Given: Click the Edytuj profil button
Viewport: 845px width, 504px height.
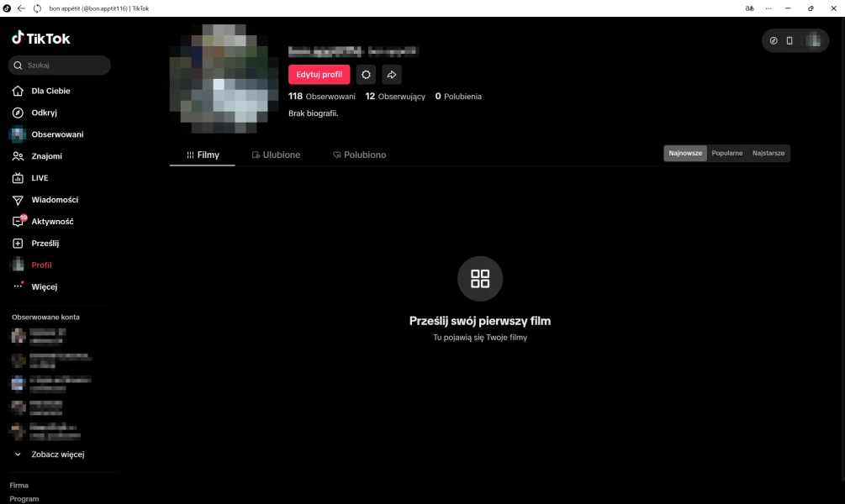Looking at the screenshot, I should pos(319,75).
